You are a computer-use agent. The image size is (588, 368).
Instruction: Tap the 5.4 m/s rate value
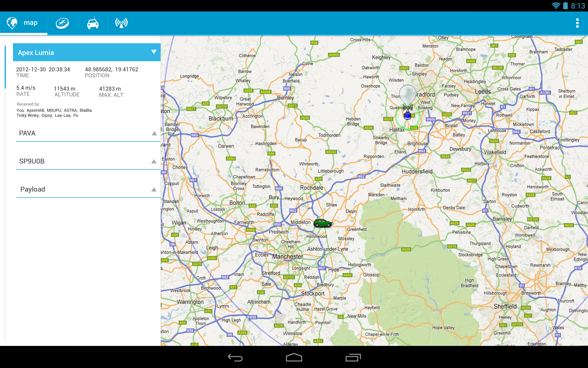click(x=26, y=88)
